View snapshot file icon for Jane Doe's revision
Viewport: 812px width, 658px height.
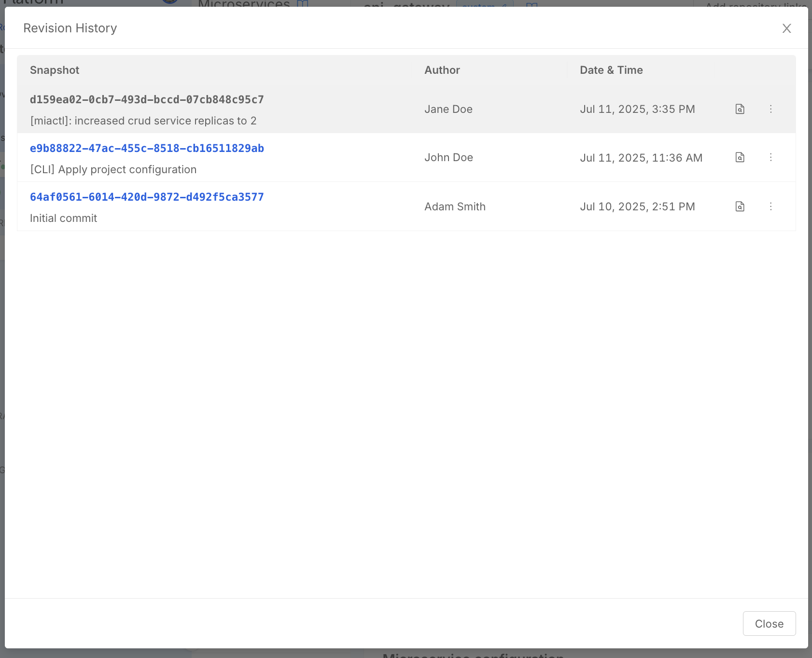(740, 109)
